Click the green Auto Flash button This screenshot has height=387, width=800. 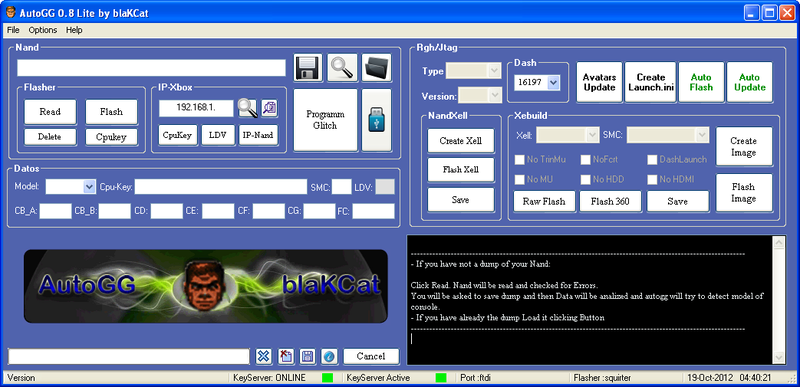click(701, 82)
